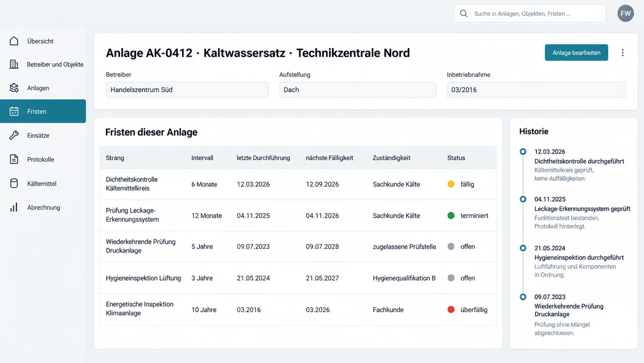The height and width of the screenshot is (363, 644).
Task: Click the Kältemittel cylinder icon
Action: 14,183
